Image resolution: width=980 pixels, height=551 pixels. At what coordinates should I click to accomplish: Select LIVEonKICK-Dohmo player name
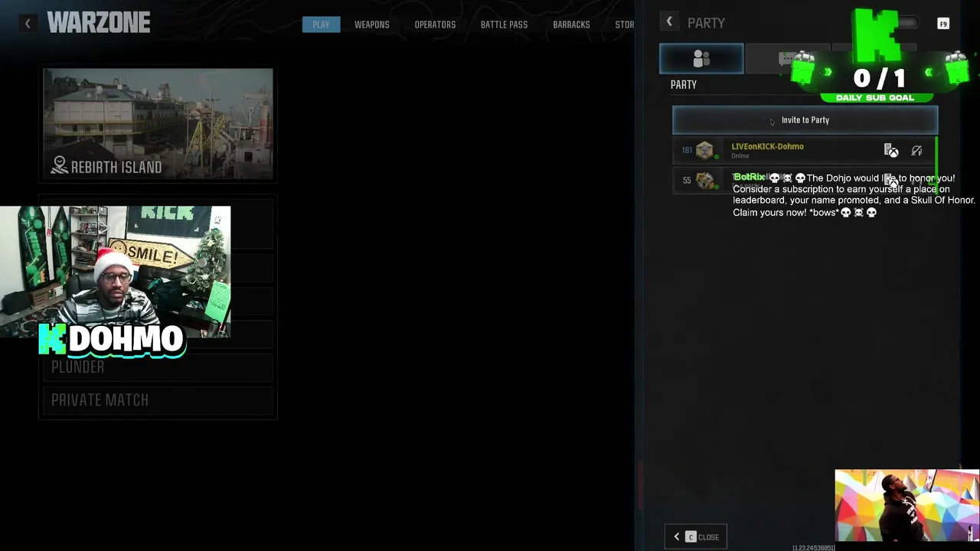(767, 146)
